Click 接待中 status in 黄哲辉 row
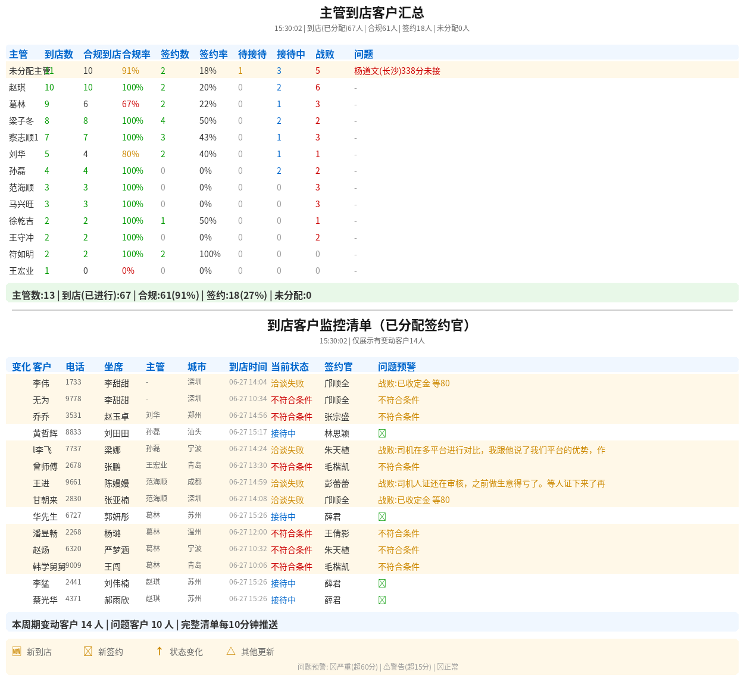This screenshot has width=744, height=700. coord(283,433)
